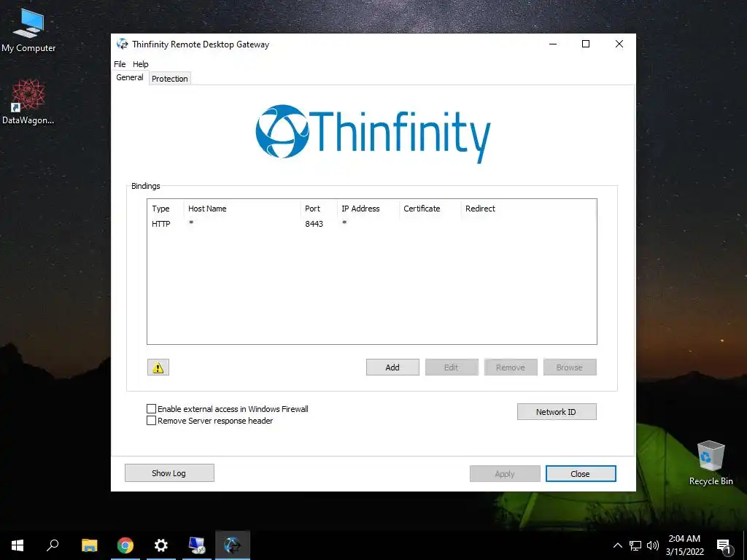Screen dimensions: 747x560
Task: Click the Edit binding button
Action: coord(452,367)
